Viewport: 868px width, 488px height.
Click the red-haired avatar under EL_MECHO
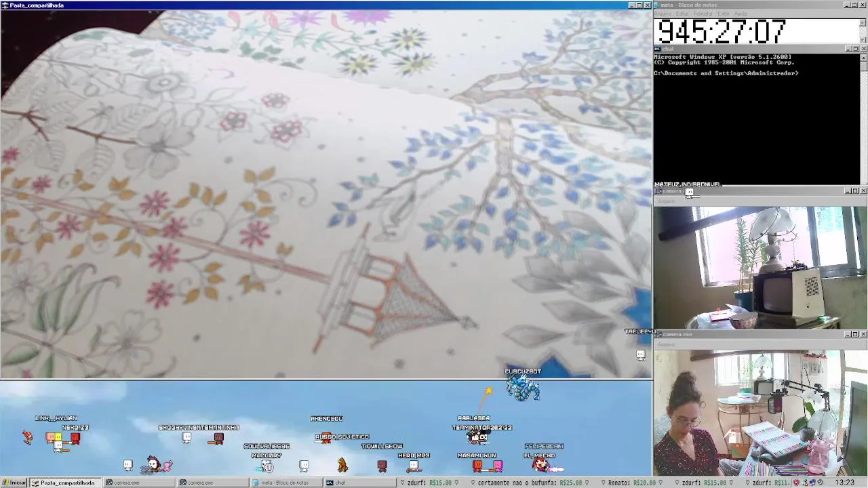pyautogui.click(x=540, y=465)
